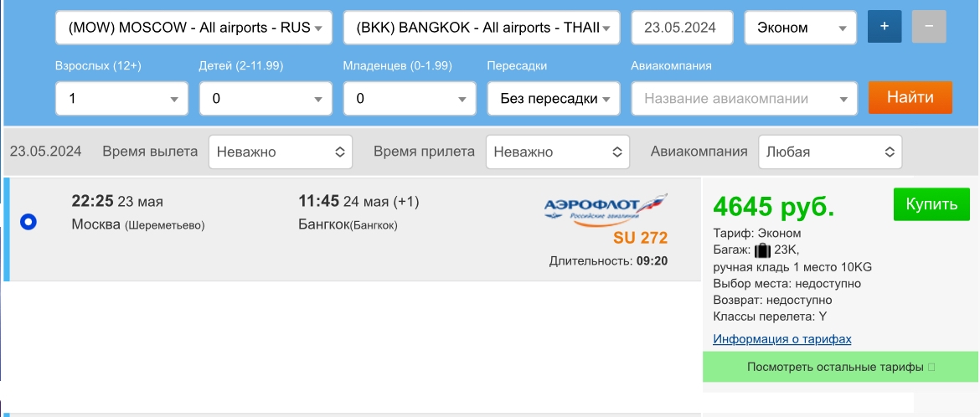Image resolution: width=980 pixels, height=417 pixels.
Task: Expand the Эконом class dropdown
Action: pyautogui.click(x=800, y=28)
